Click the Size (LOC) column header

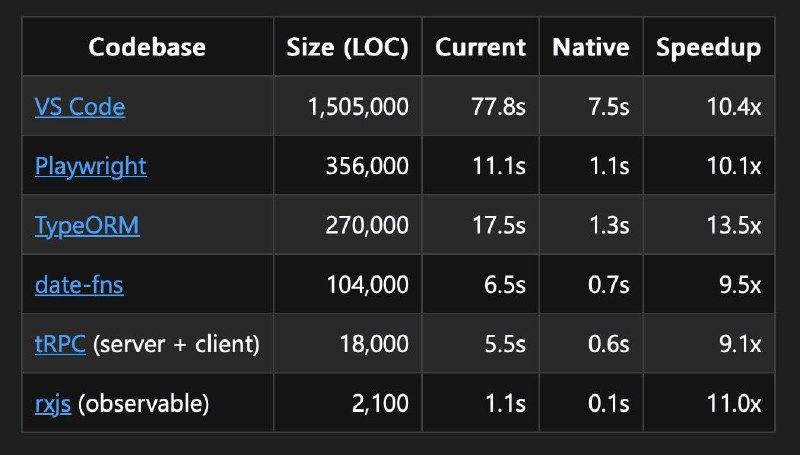pyautogui.click(x=348, y=47)
